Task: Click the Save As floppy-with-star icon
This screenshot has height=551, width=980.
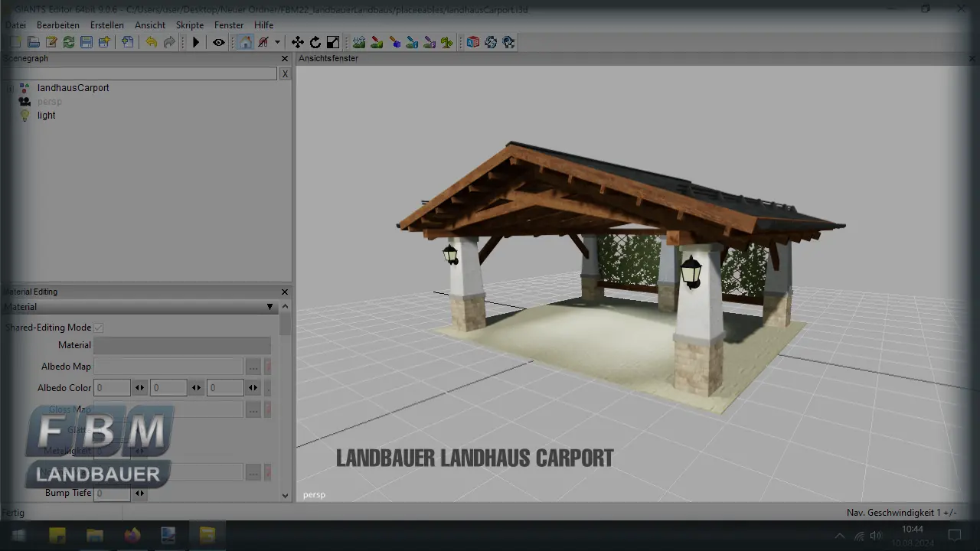Action: click(x=103, y=42)
